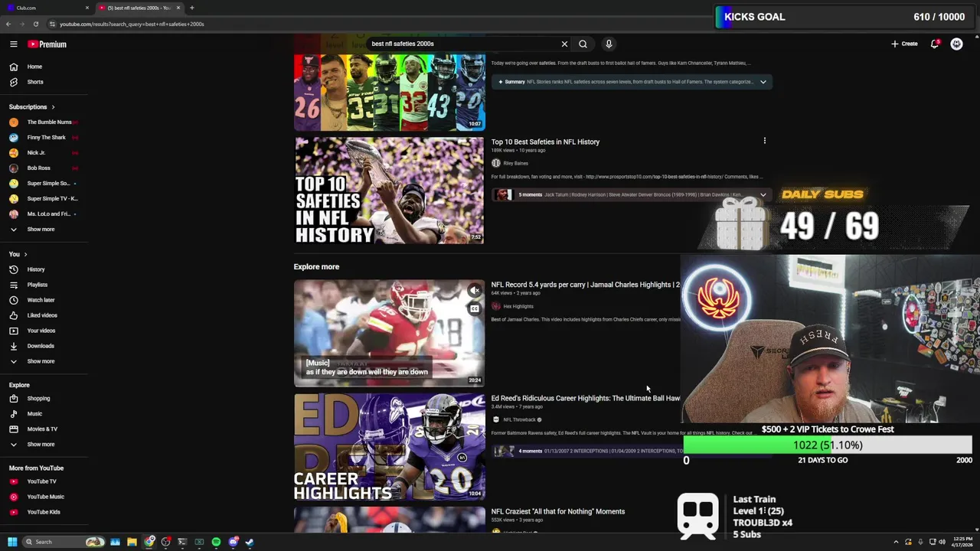Open the You section heading arrow
The width and height of the screenshot is (980, 551).
(25, 254)
